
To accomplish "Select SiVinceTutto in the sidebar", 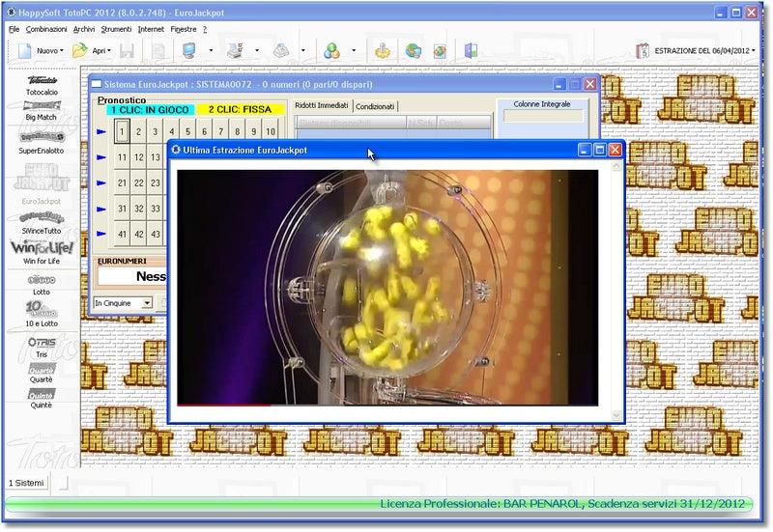I will click(42, 223).
